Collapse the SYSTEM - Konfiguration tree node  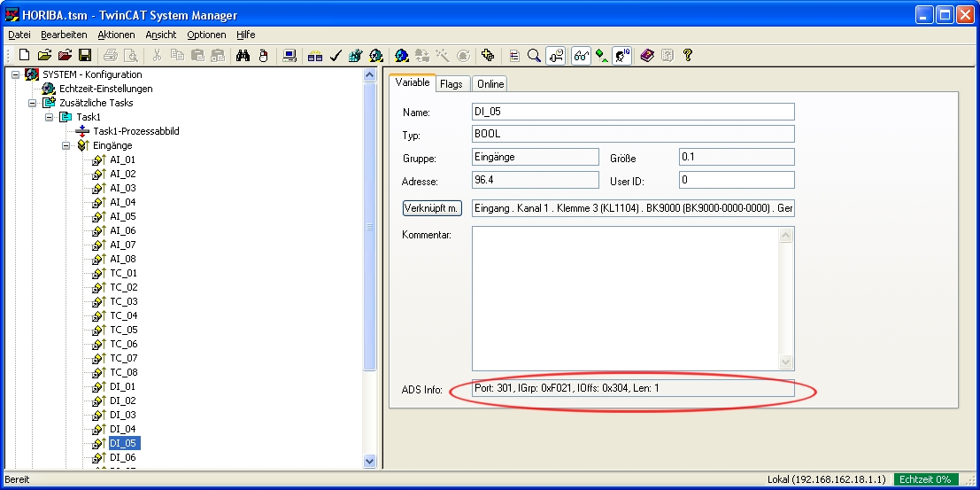pos(16,74)
